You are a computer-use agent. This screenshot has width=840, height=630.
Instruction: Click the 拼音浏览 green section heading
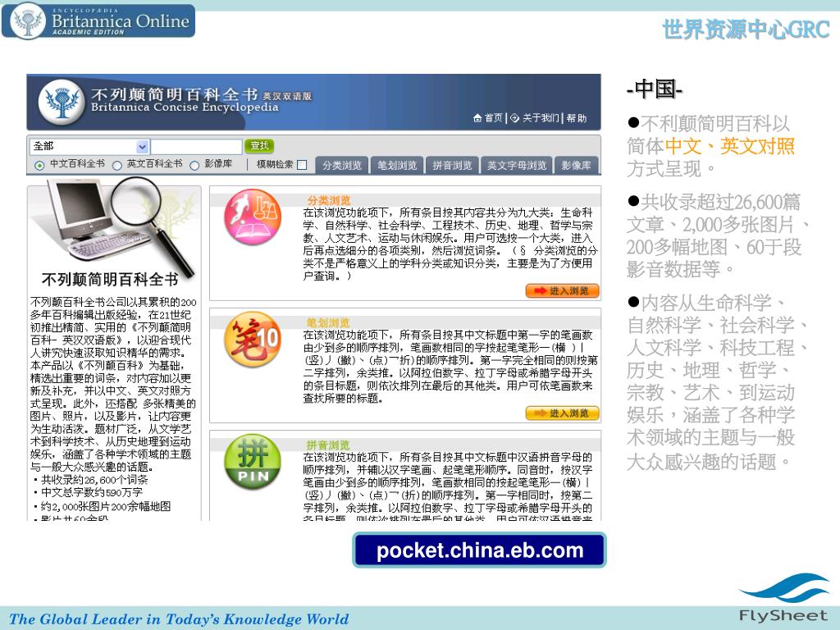point(328,445)
